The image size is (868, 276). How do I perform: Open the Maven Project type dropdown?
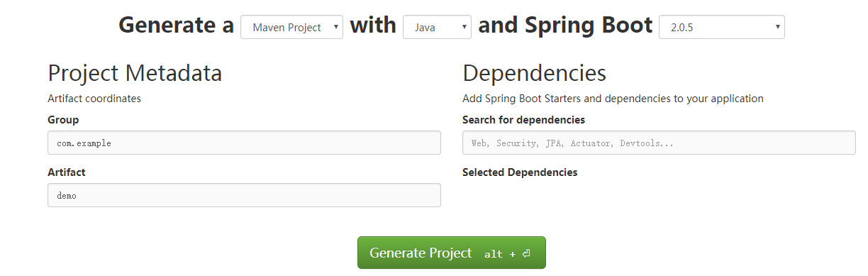(x=291, y=27)
